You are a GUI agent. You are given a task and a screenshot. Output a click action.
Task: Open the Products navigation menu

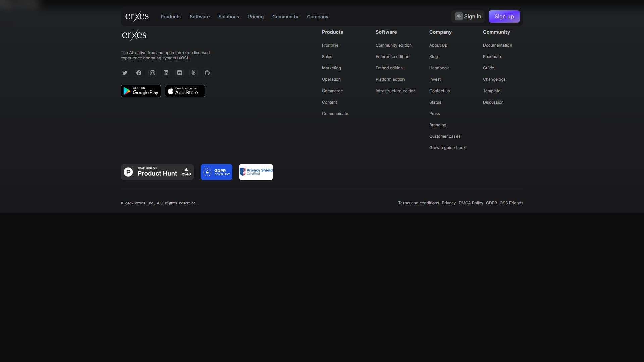point(171,17)
